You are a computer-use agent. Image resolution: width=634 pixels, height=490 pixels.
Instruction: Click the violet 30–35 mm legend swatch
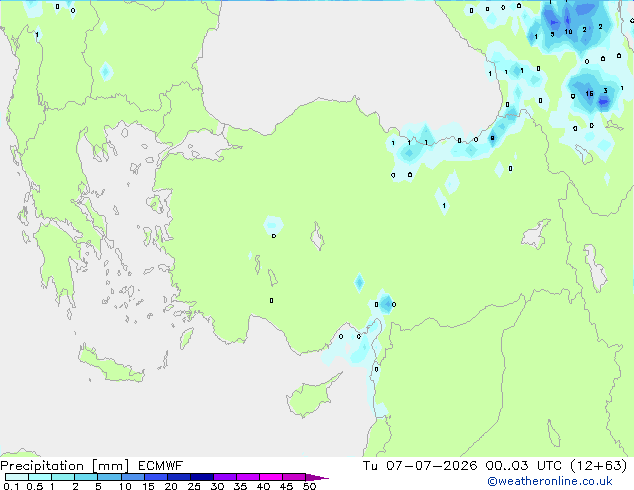coord(224,477)
